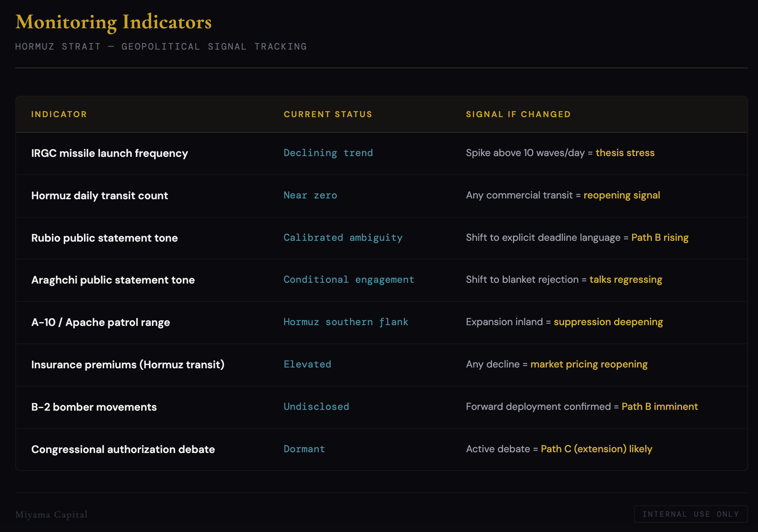The height and width of the screenshot is (532, 758).
Task: Select Rubio public statement tone label
Action: [104, 238]
